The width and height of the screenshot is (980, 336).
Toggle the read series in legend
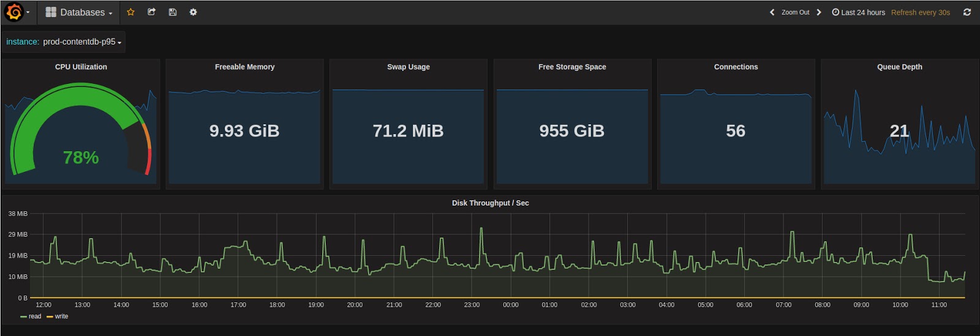[31, 316]
